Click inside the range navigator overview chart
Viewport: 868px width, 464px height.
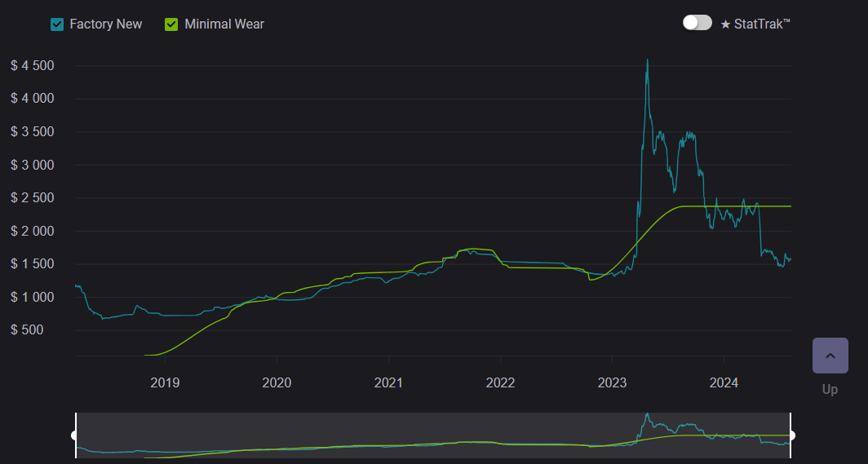point(433,435)
